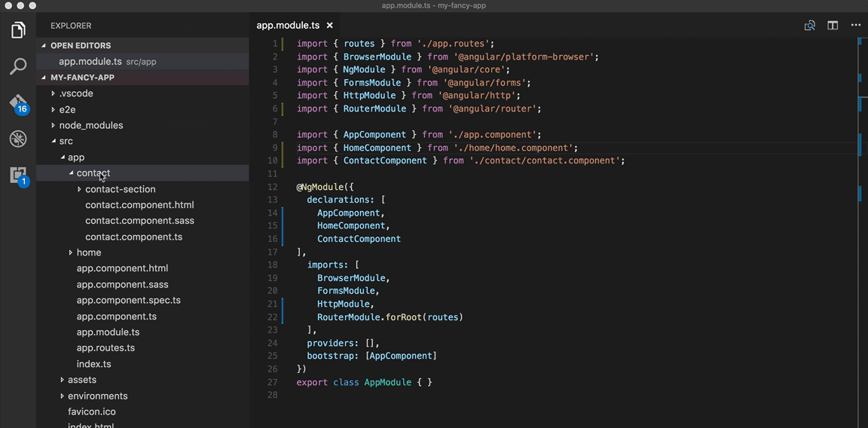Close the app.module.ts tab
The height and width of the screenshot is (428, 868).
[x=330, y=26]
